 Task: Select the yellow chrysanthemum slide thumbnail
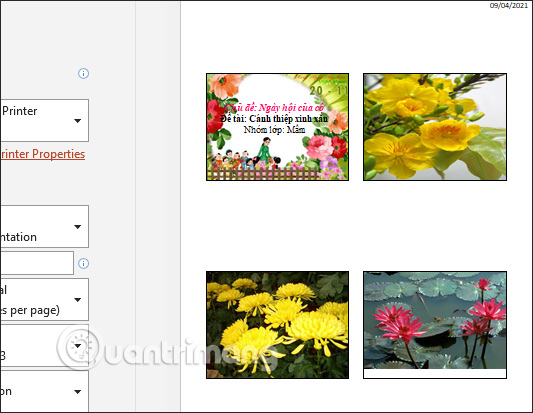(x=277, y=325)
